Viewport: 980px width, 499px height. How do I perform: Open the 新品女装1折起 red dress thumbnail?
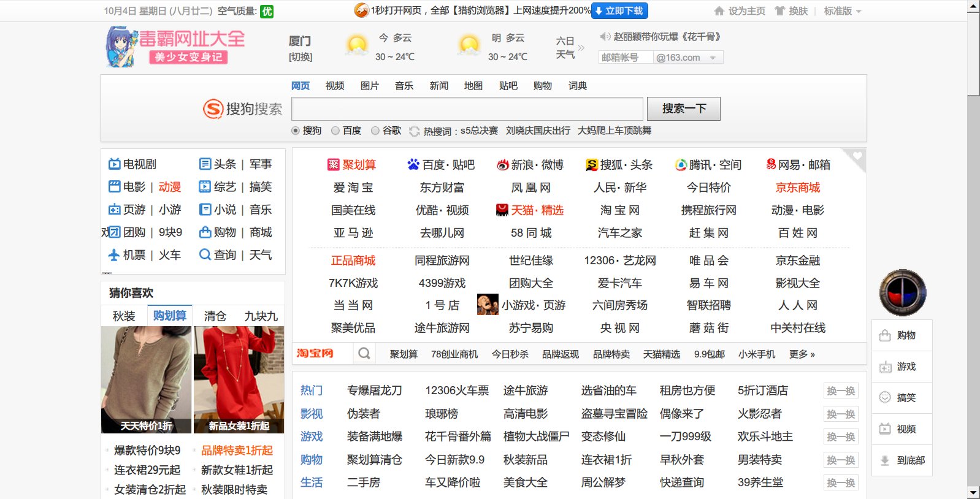[239, 379]
